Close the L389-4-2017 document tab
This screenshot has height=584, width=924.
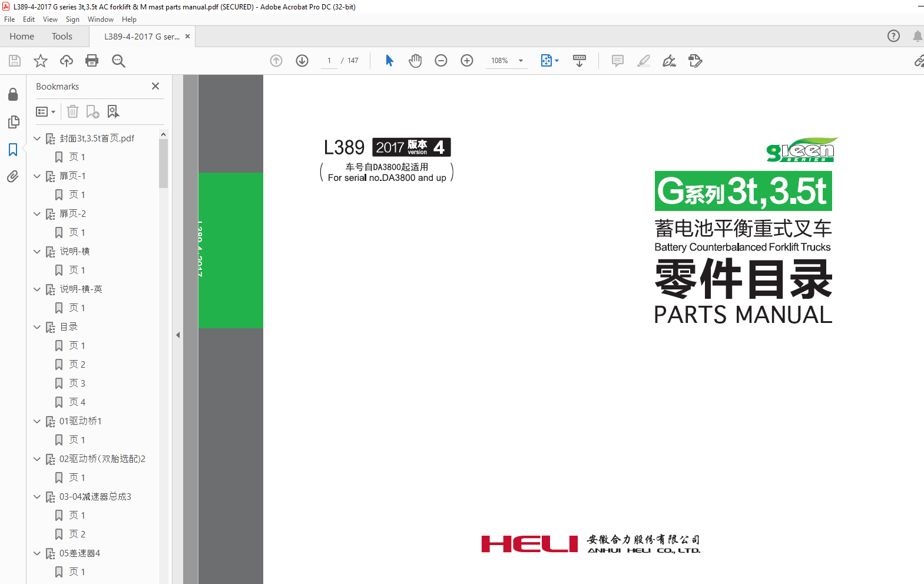click(188, 37)
